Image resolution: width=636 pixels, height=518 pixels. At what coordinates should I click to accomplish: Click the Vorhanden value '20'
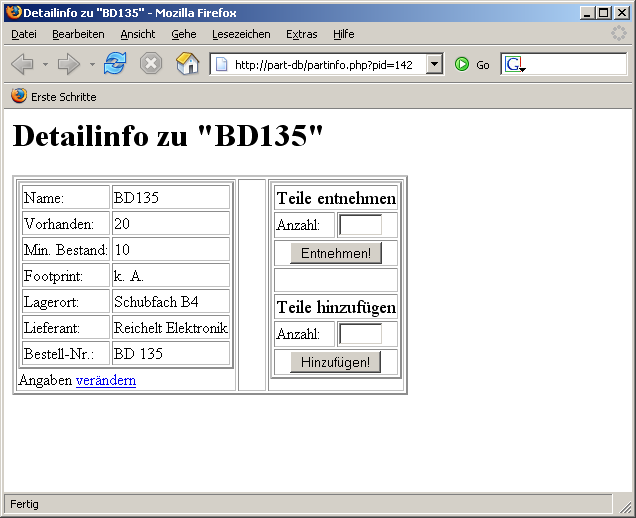tap(122, 224)
